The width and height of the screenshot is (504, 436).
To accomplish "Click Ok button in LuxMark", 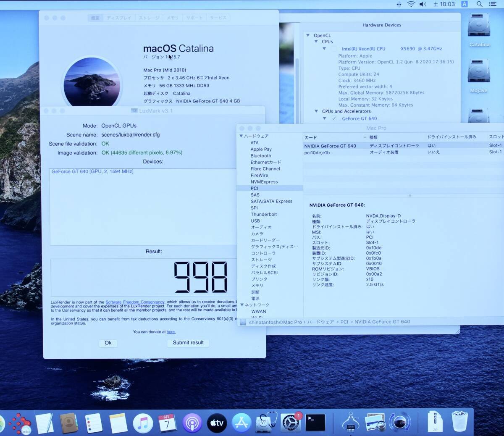I will click(x=108, y=343).
